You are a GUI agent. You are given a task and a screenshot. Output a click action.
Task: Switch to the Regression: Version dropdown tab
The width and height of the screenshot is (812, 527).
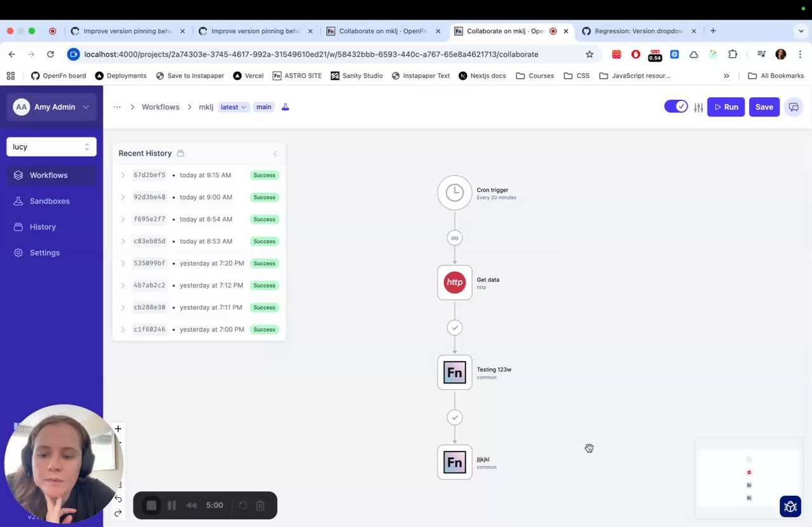[638, 30]
